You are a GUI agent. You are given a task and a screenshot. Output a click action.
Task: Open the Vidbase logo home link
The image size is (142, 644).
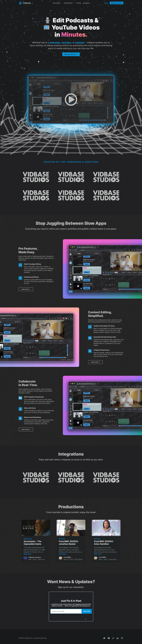tap(25, 3)
